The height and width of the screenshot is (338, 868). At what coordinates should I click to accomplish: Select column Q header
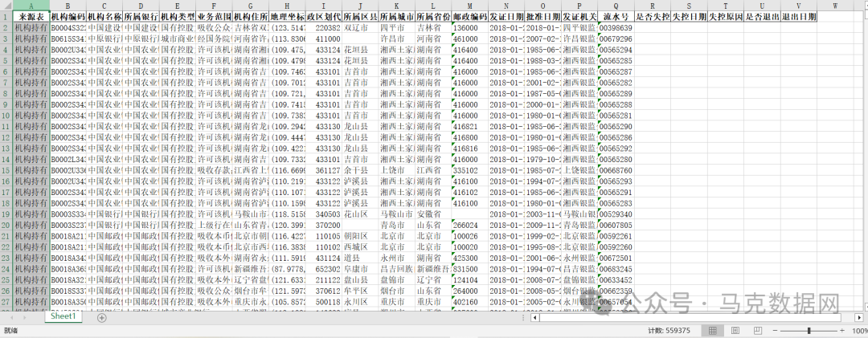click(x=616, y=5)
